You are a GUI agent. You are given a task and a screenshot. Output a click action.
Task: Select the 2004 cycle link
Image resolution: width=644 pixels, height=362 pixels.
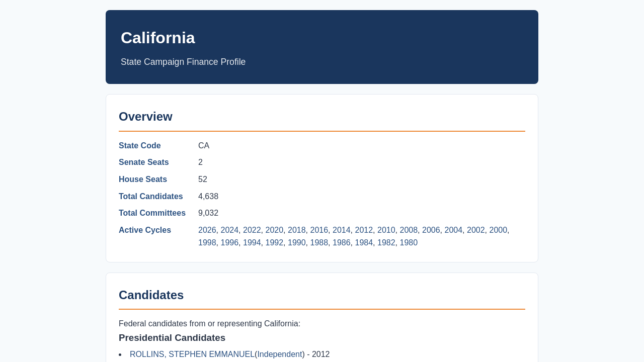[x=453, y=230]
